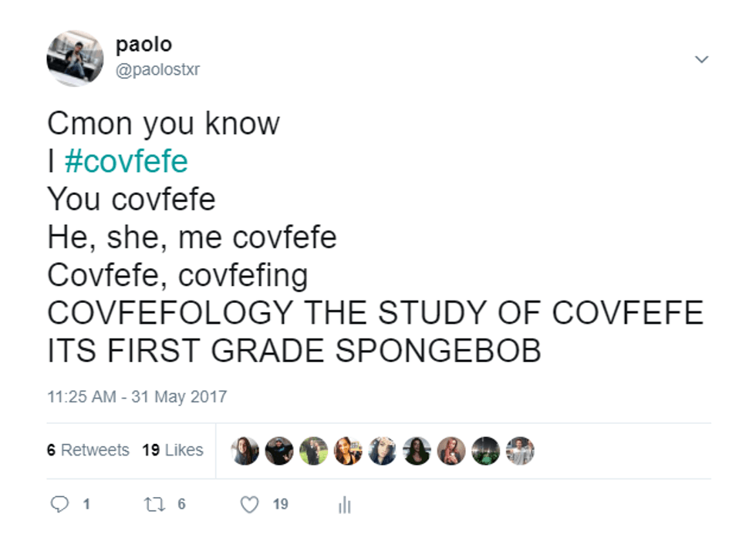Click the 11:25 AM - 31 May 2017 timestamp
The width and height of the screenshot is (756, 548).
(137, 397)
